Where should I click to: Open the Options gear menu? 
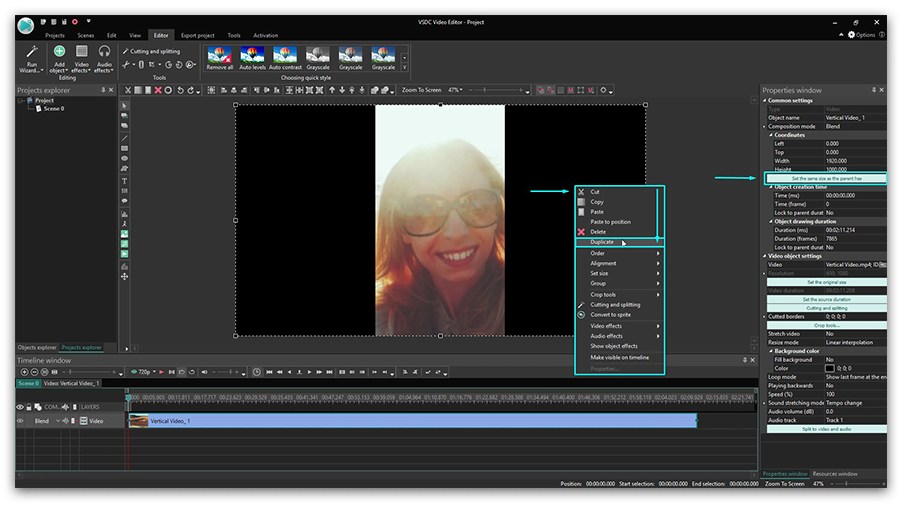[862, 35]
